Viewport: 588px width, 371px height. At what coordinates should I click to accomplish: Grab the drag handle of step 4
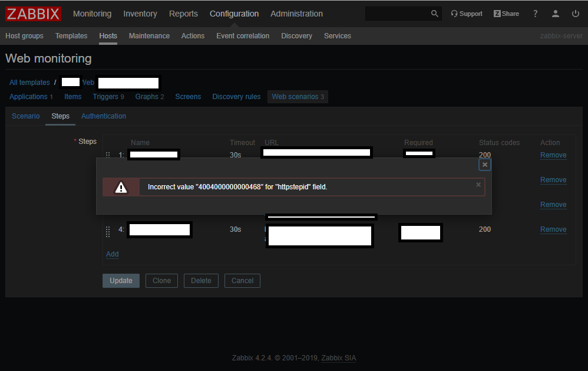coord(108,232)
